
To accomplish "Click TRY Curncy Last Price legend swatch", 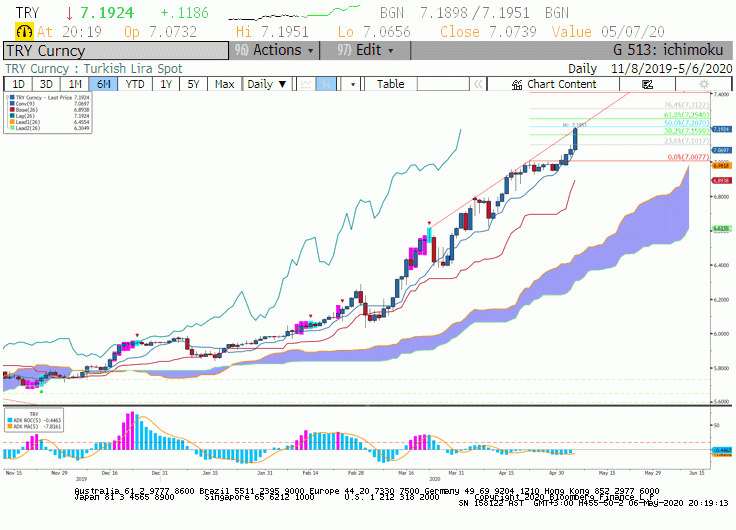I will click(12, 98).
